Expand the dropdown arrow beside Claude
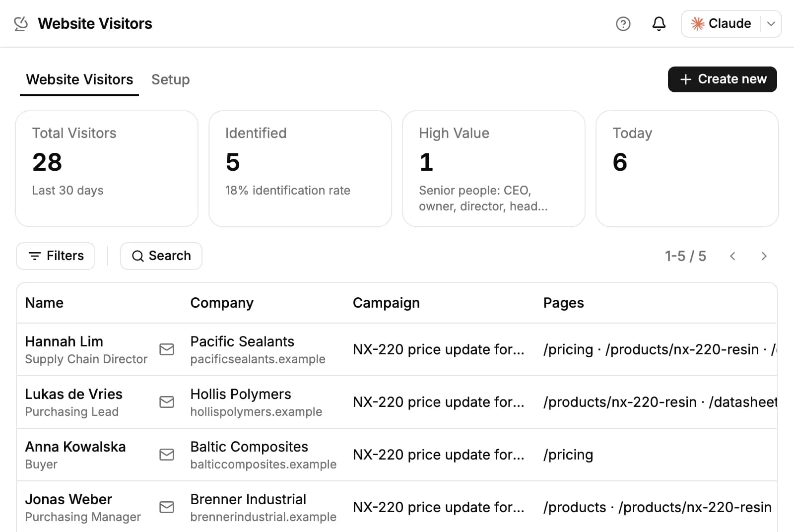Screen dimensions: 794x532 771,23
